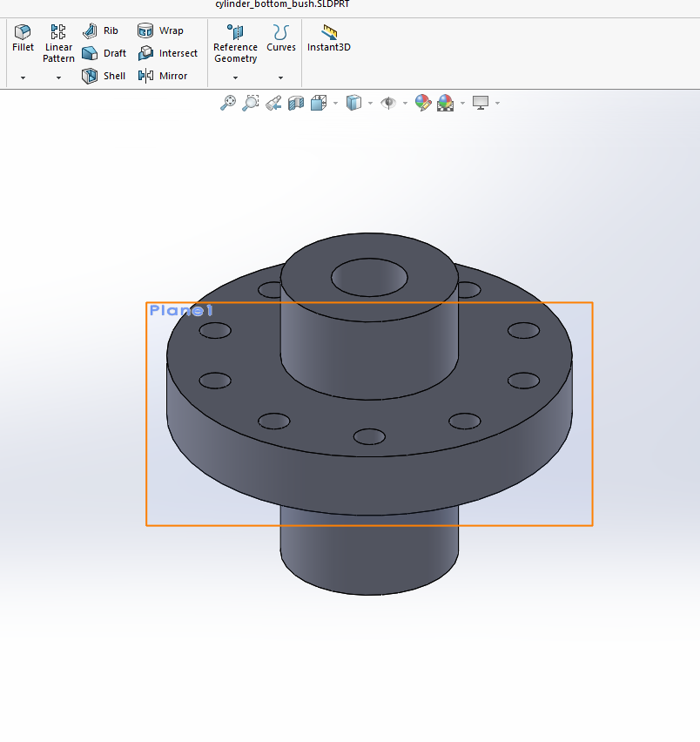Activate the Rib feature
Screen dimensions: 700x742
click(x=101, y=30)
